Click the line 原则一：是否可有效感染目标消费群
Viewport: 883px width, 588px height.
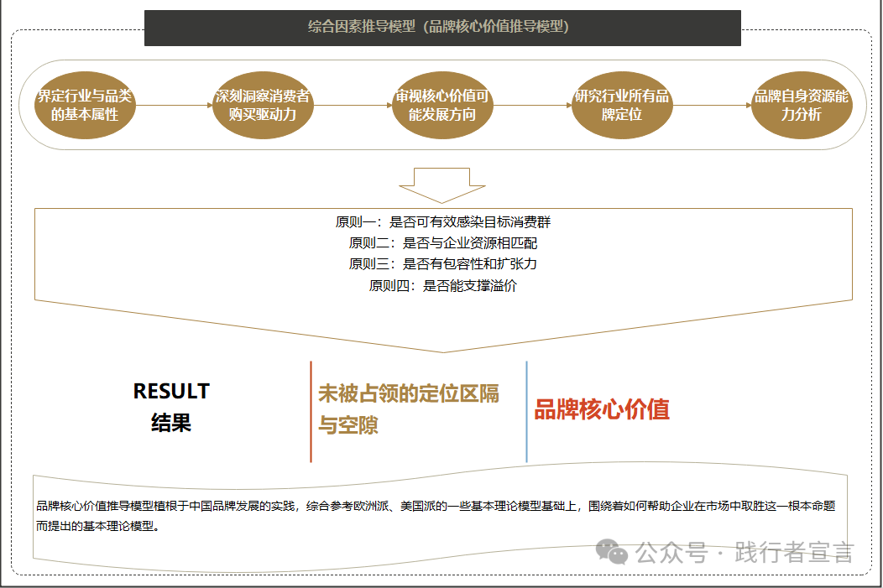(x=442, y=222)
